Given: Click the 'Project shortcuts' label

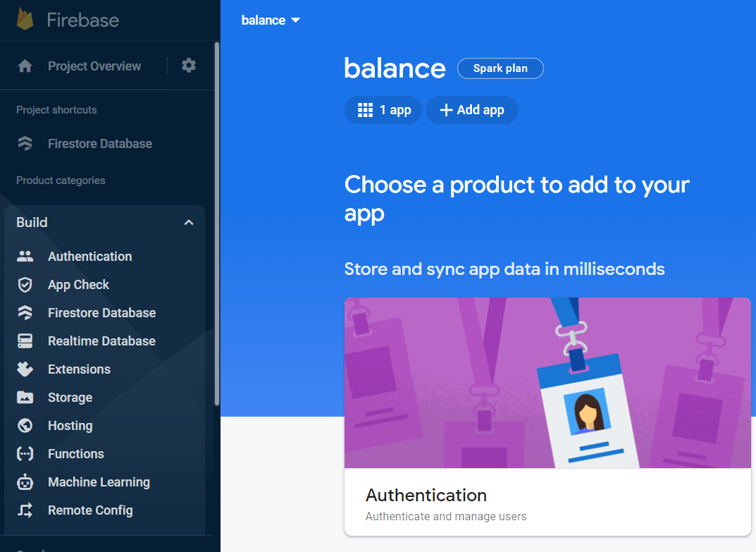Looking at the screenshot, I should click(56, 110).
